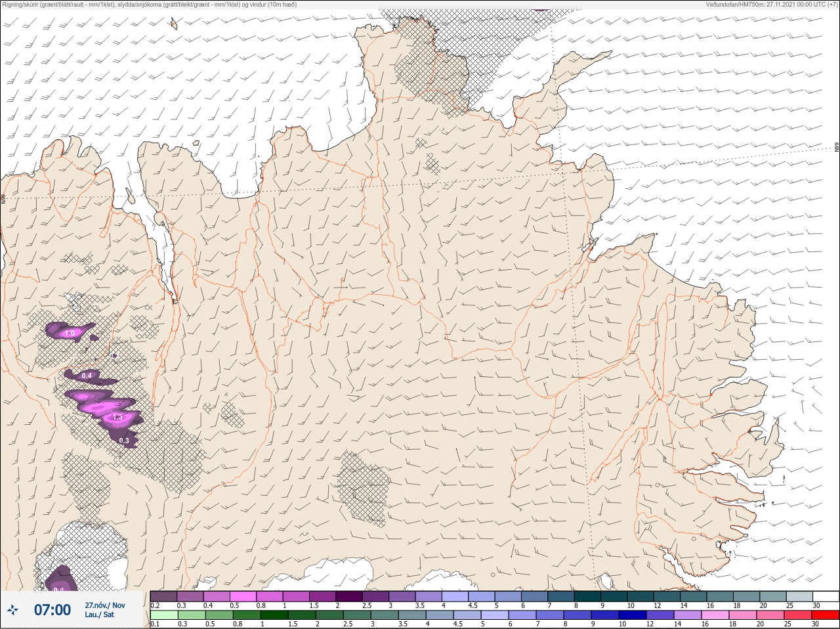
Task: Click the Lau./ Sat weekday label
Action: 99,615
